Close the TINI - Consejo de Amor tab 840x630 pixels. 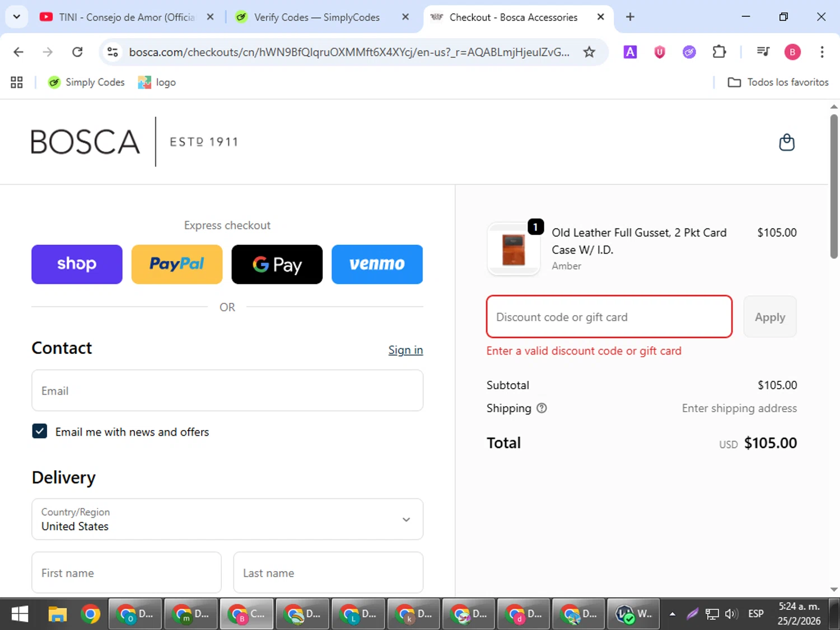pos(210,17)
